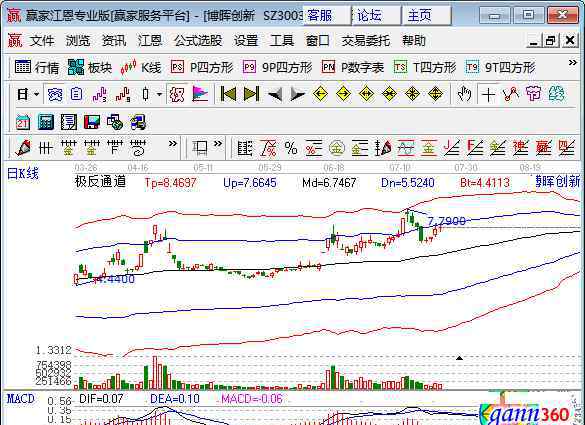Image resolution: width=585 pixels, height=425 pixels.
Task: Click the 极反通道 indicator label
Action: (100, 182)
